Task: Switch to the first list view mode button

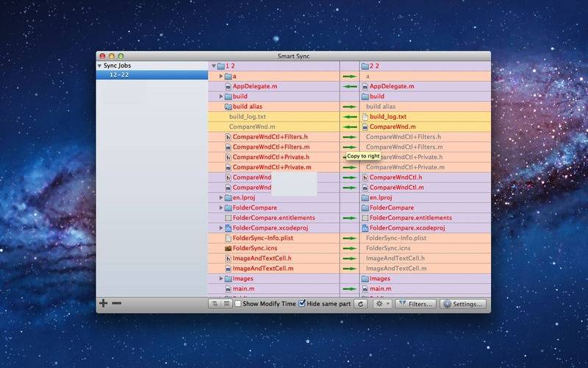Action: pos(215,304)
